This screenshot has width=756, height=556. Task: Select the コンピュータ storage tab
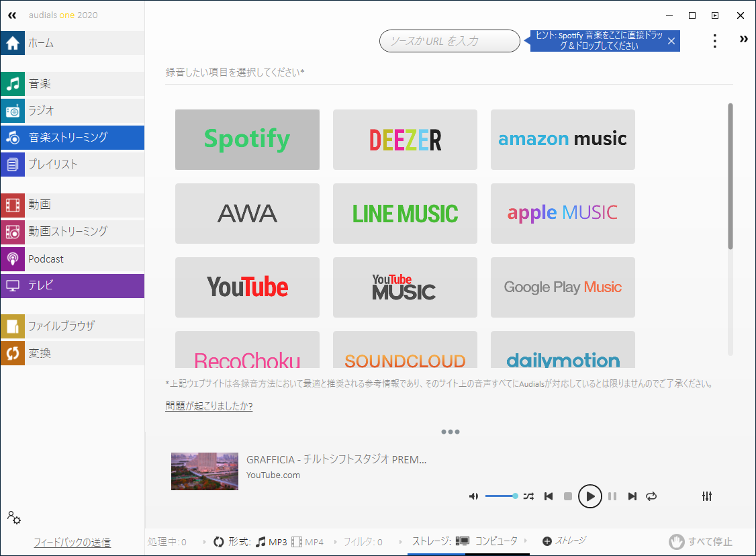coord(487,541)
